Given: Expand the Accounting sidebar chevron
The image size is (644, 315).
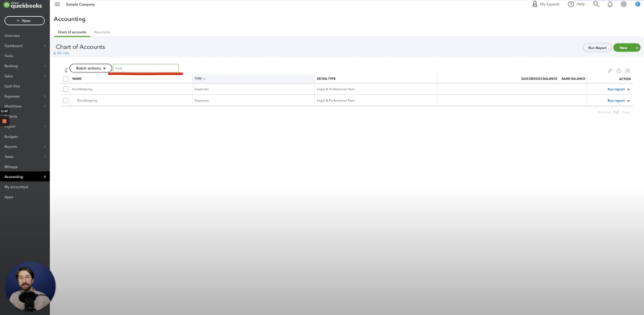Looking at the screenshot, I should (45, 176).
